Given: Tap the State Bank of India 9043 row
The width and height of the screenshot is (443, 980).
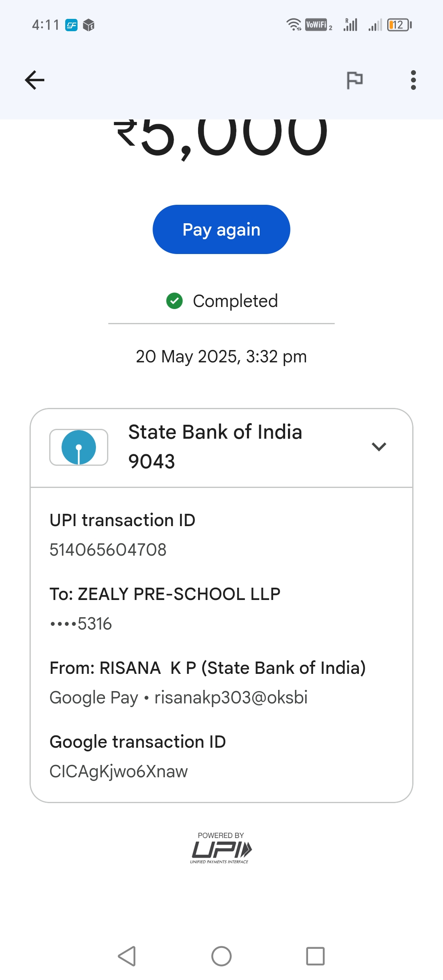Looking at the screenshot, I should (215, 446).
